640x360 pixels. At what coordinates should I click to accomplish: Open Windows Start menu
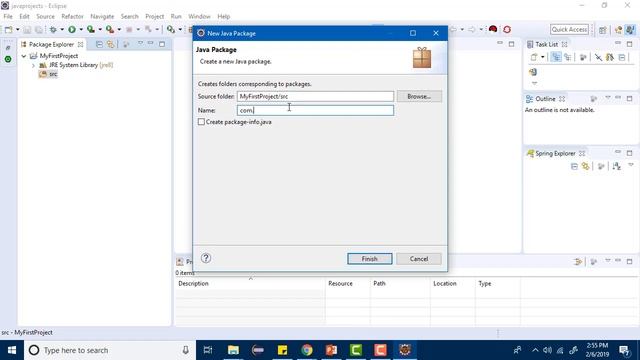pos(12,350)
